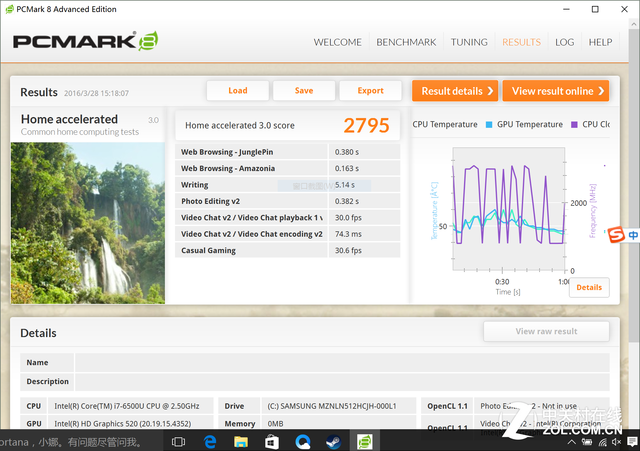Click View raw result button
The width and height of the screenshot is (640, 451).
(x=546, y=331)
